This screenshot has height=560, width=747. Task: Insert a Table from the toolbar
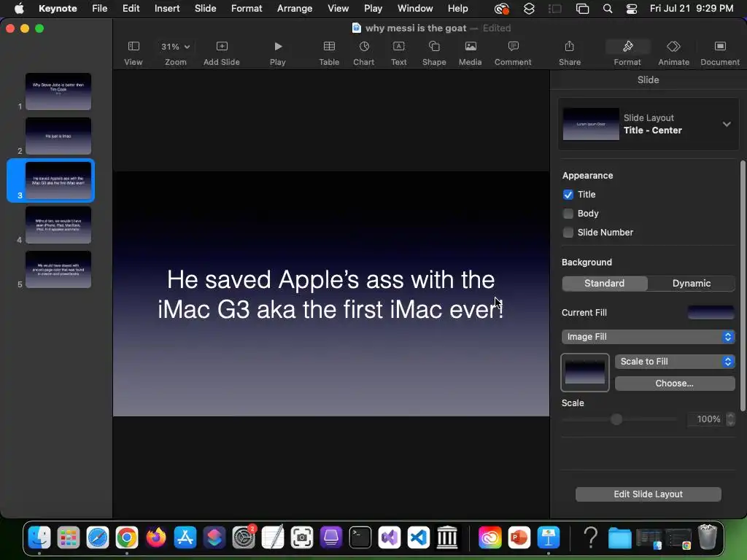[x=329, y=52]
